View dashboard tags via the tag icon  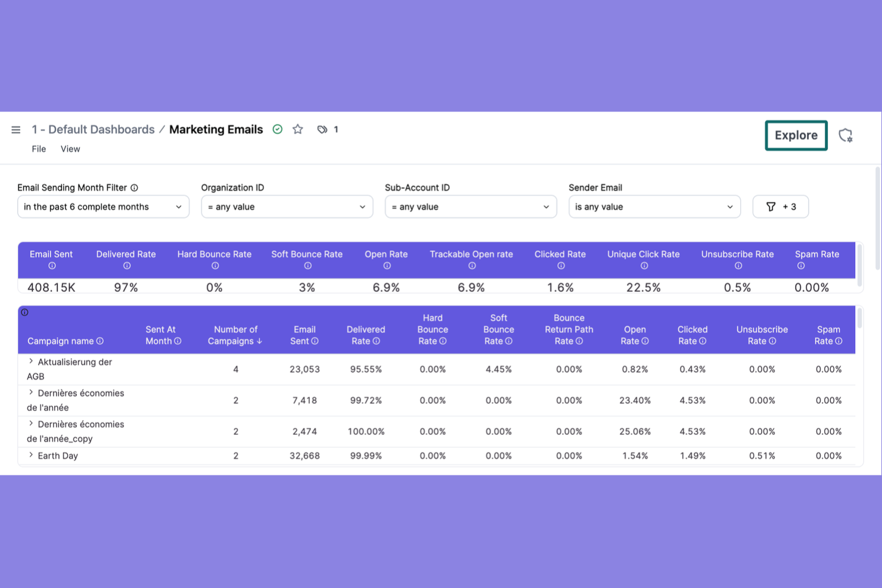point(322,129)
